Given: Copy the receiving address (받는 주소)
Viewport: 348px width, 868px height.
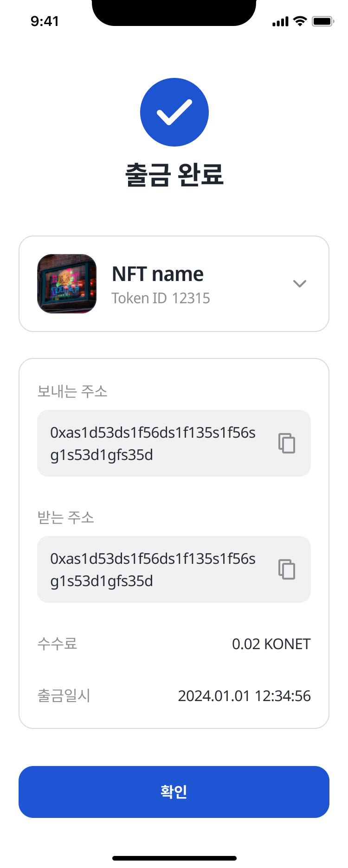Looking at the screenshot, I should 287,569.
